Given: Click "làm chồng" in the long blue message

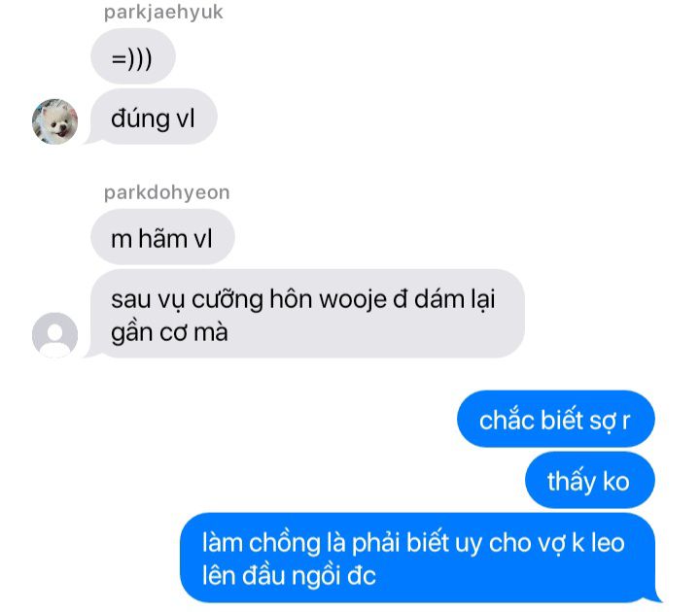Looking at the screenshot, I should 262,543.
